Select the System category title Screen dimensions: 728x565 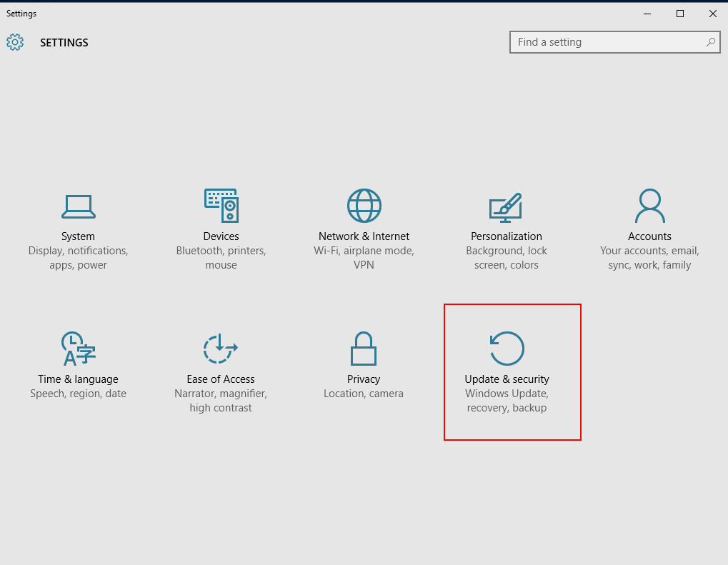(x=78, y=236)
